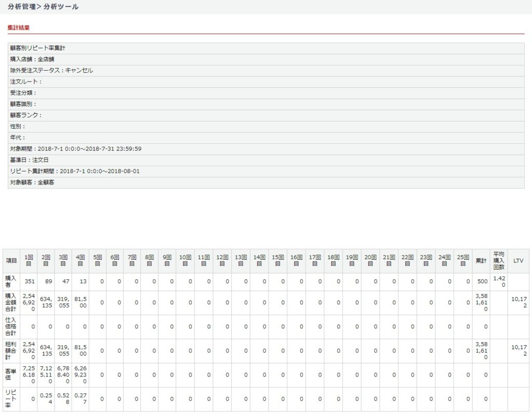Image resolution: width=532 pixels, height=415 pixels.
Task: Select 634,135 in the 購入金額合計 row
Action: coord(46,303)
